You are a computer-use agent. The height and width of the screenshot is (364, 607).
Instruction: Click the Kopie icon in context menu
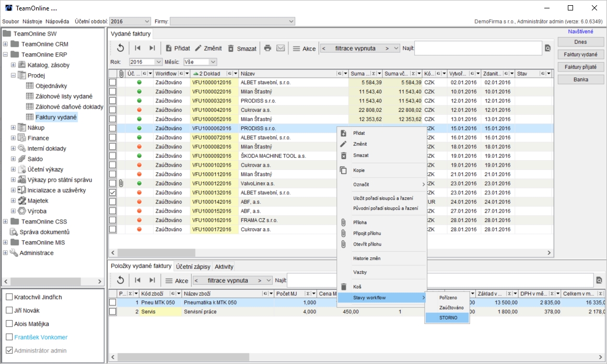click(x=343, y=170)
